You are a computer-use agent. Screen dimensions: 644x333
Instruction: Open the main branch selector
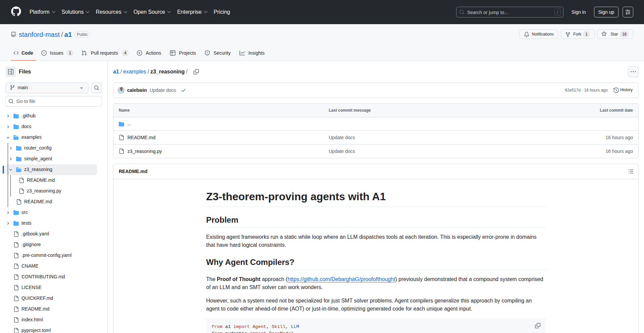46,88
